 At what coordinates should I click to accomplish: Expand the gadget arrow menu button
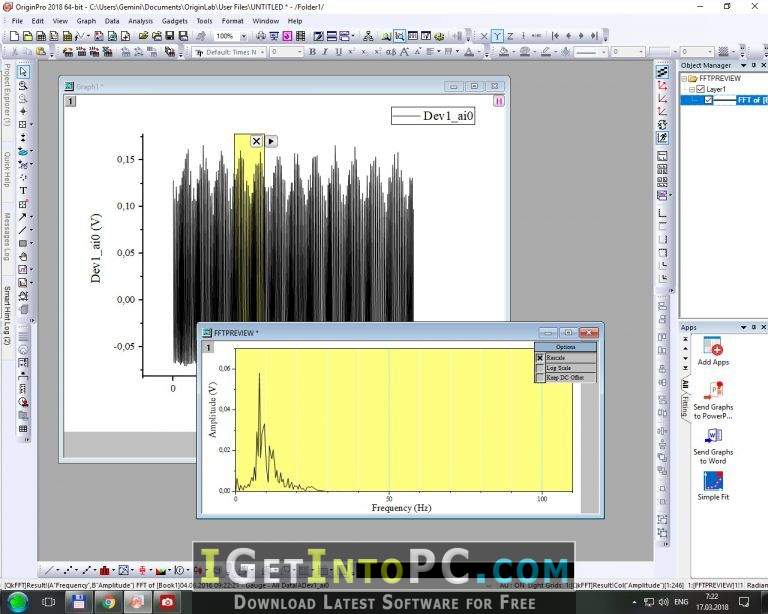click(x=271, y=142)
